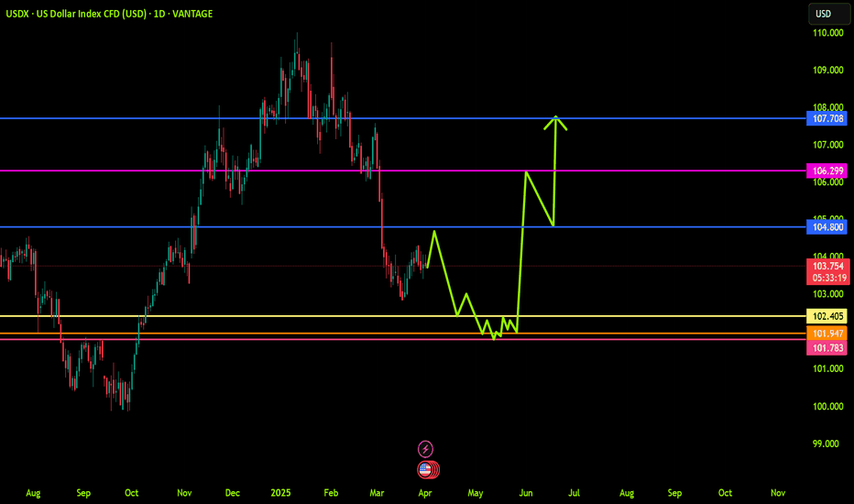The height and width of the screenshot is (504, 854).
Task: Click the 2025 label on time axis
Action: click(280, 493)
